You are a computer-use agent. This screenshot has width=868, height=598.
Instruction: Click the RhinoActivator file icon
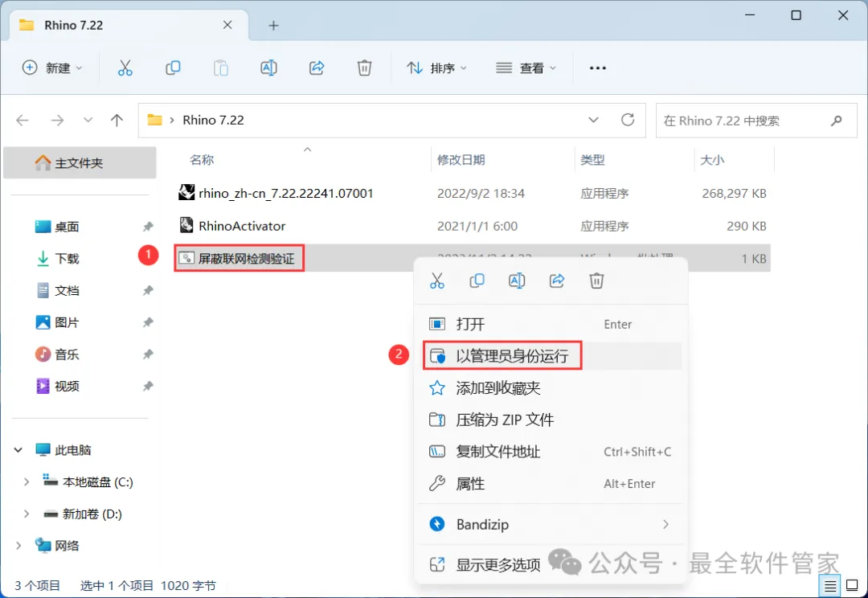point(186,225)
